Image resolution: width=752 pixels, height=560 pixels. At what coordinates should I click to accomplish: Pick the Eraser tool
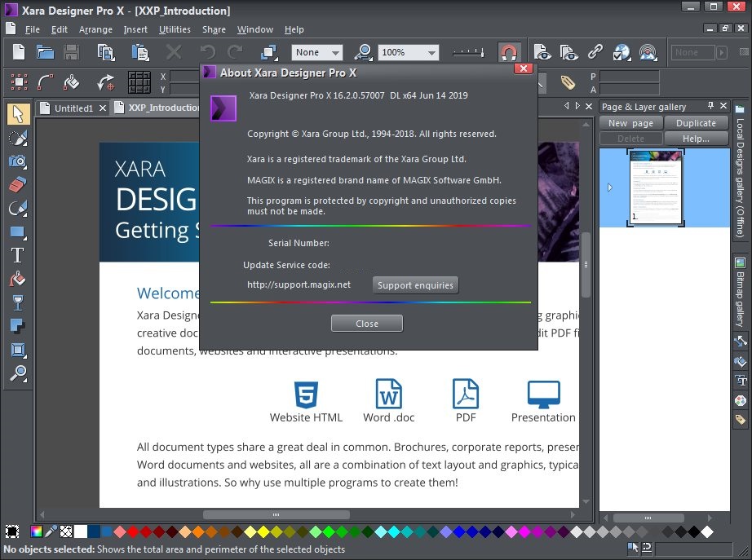tap(18, 184)
